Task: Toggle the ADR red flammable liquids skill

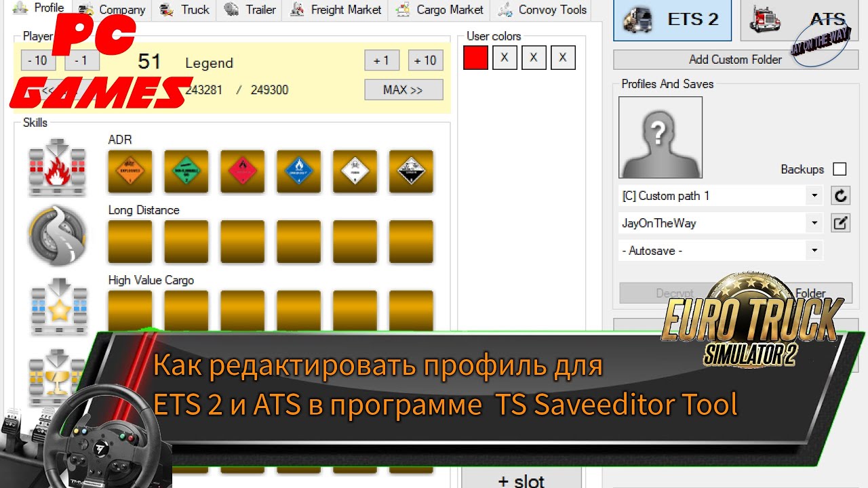Action: coord(243,171)
